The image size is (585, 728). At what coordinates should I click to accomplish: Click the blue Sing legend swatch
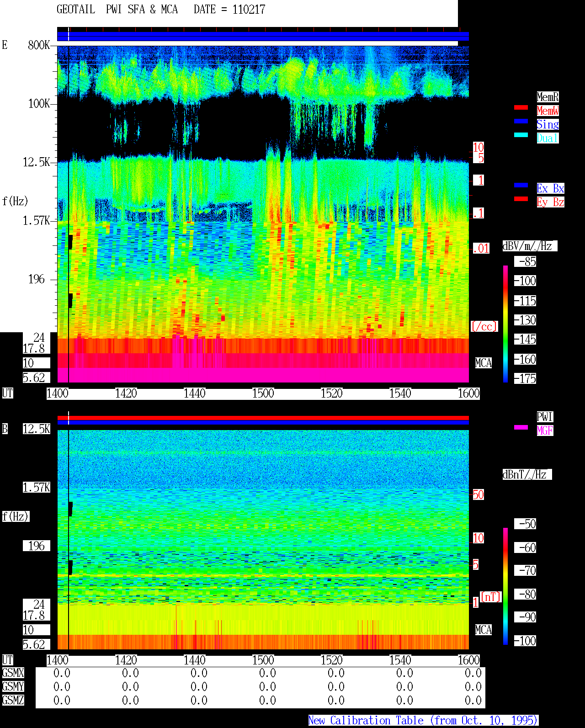[x=521, y=121]
